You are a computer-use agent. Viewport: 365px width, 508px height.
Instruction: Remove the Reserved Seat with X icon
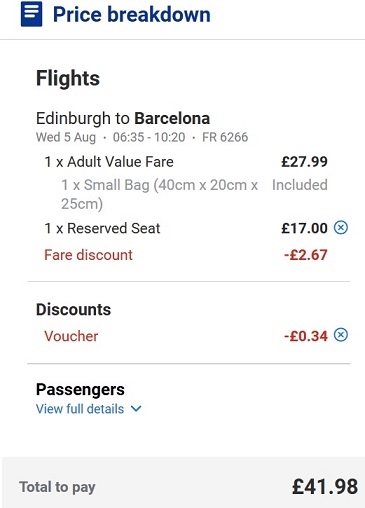point(341,228)
